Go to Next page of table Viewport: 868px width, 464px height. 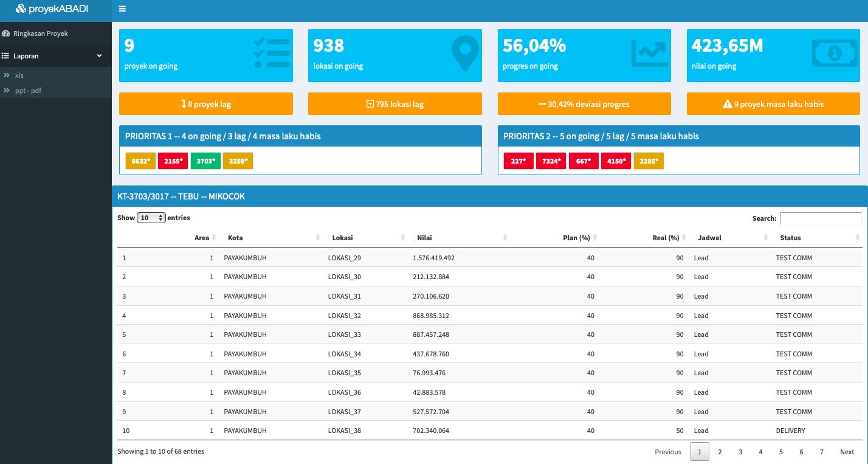(x=847, y=452)
